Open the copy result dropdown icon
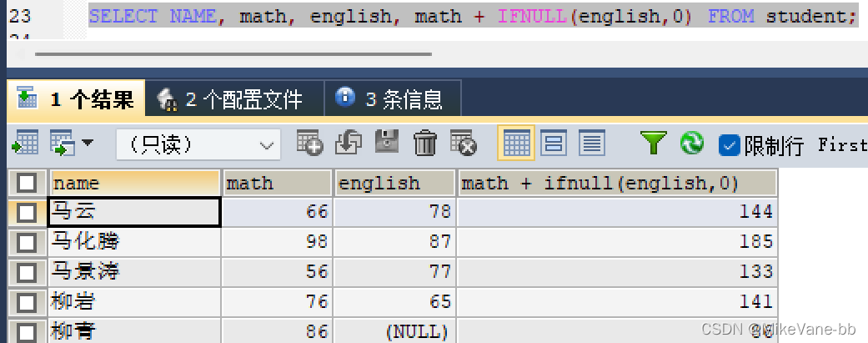 coord(72,144)
